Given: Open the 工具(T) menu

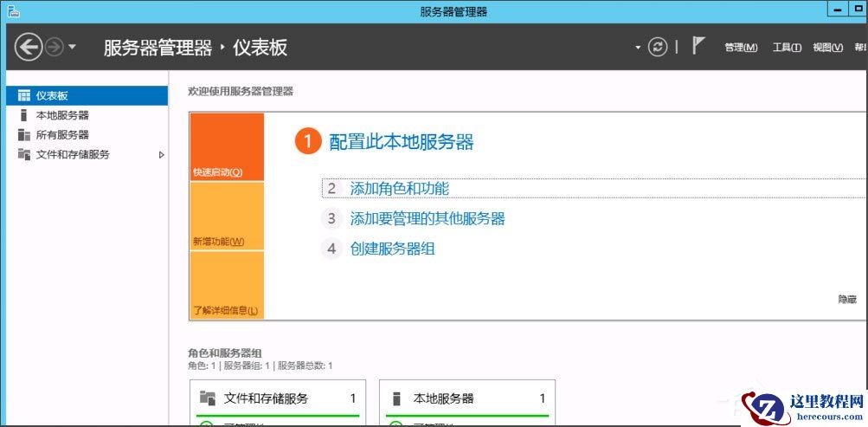Looking at the screenshot, I should click(x=788, y=48).
